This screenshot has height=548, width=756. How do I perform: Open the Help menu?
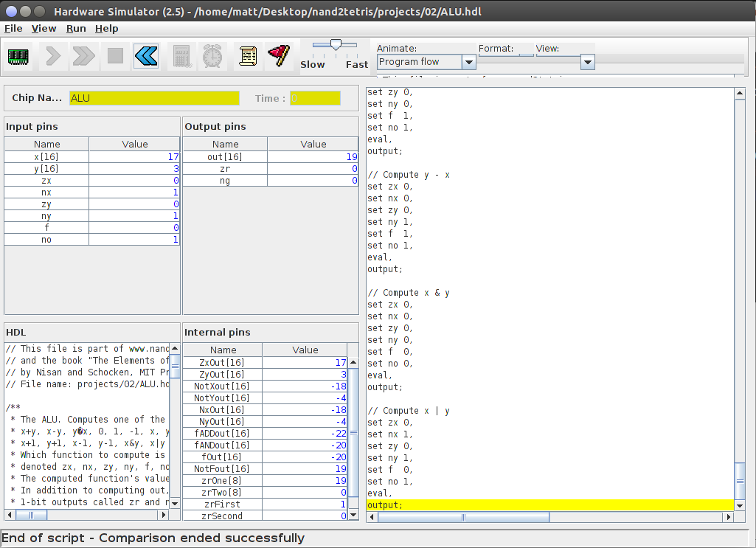[107, 28]
